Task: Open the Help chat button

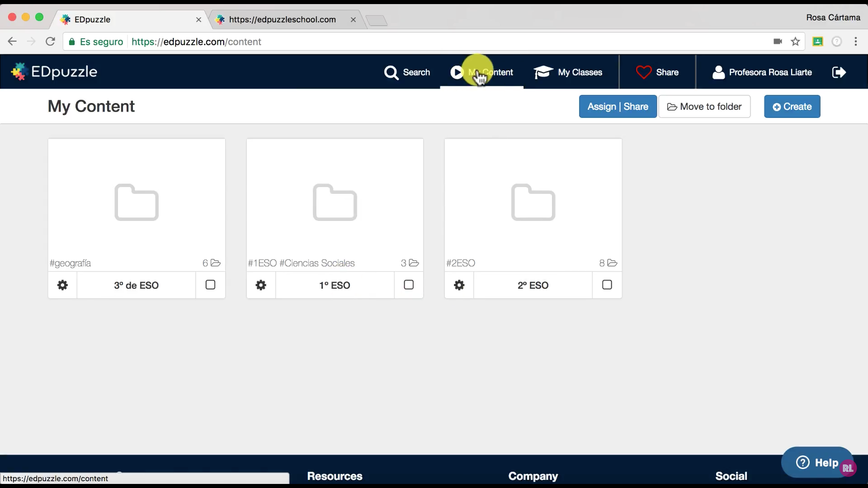Action: [x=817, y=462]
